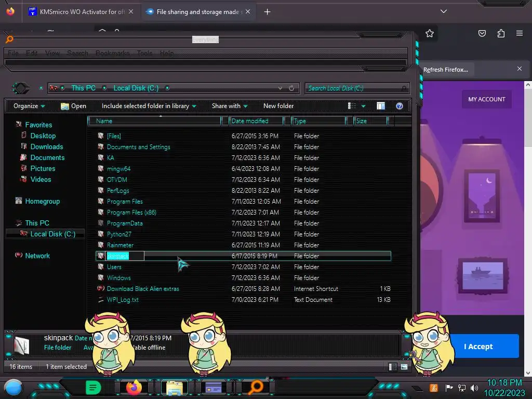Switch to the KMSmicro WO Activator tab
532x399 pixels.
tap(82, 12)
